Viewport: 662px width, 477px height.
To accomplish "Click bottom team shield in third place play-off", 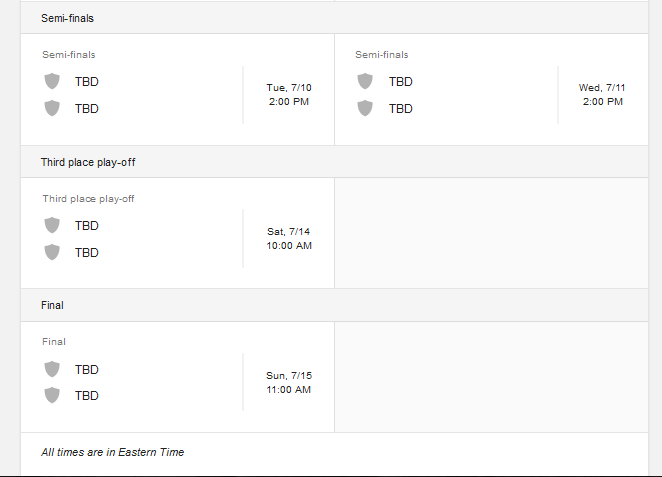I will point(52,252).
